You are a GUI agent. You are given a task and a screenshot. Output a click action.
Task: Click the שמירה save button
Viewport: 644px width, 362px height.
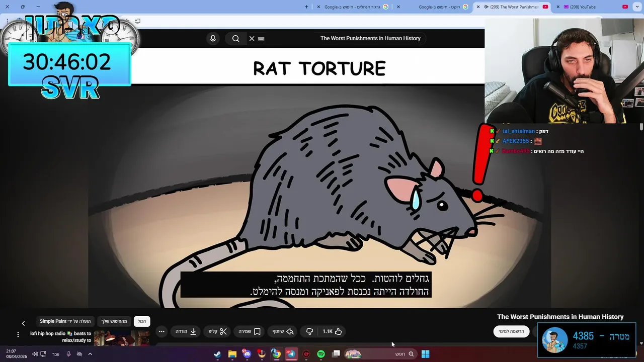(250, 331)
